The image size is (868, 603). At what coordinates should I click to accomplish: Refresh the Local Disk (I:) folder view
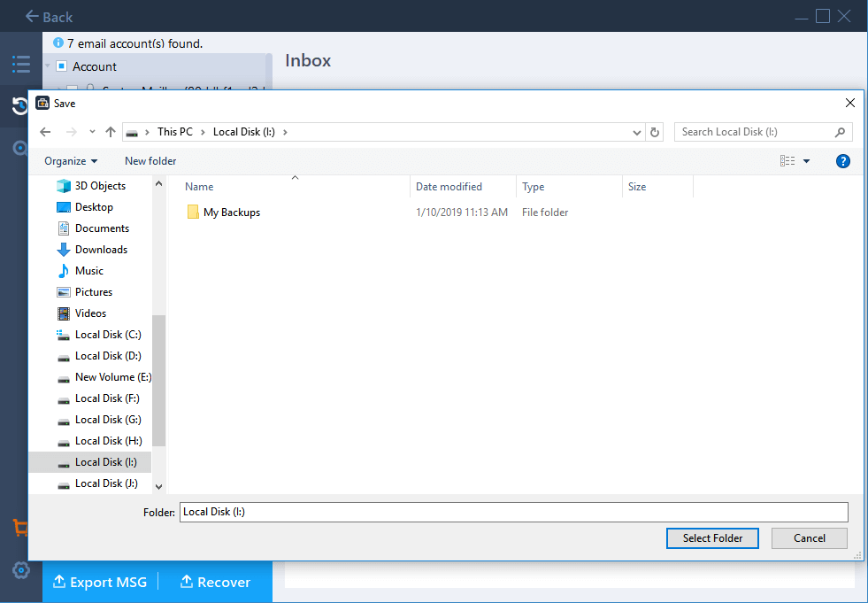pos(655,132)
